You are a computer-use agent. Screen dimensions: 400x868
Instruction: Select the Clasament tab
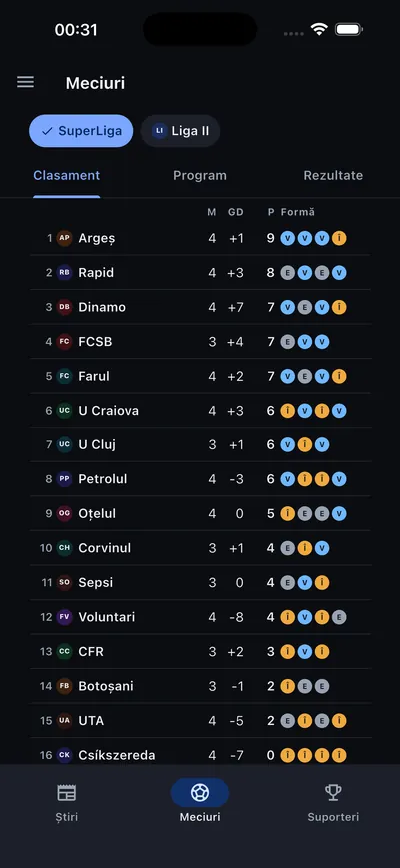point(66,176)
